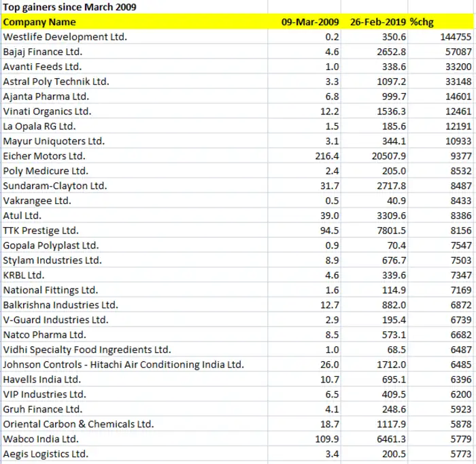
Task: Click the 'Top gainers since March 2009' title cell
Action: (69, 7)
